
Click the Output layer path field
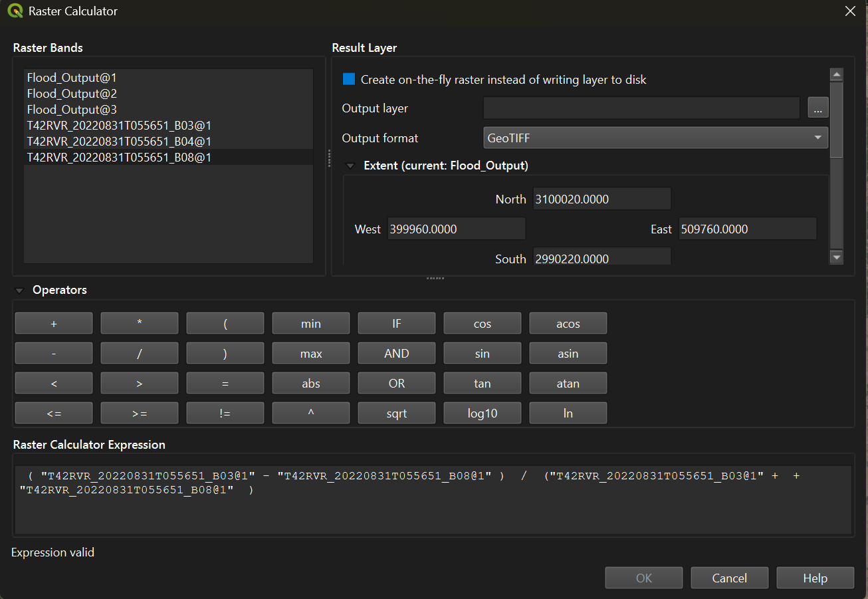point(641,108)
